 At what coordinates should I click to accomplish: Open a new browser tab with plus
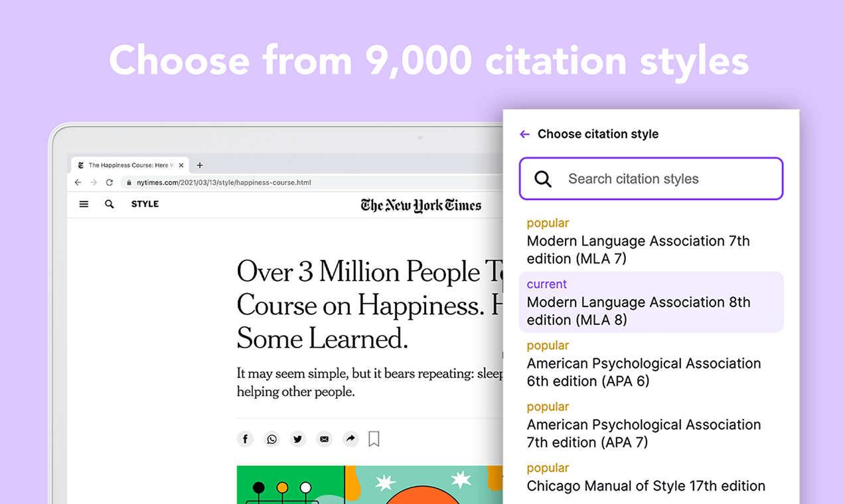point(200,165)
